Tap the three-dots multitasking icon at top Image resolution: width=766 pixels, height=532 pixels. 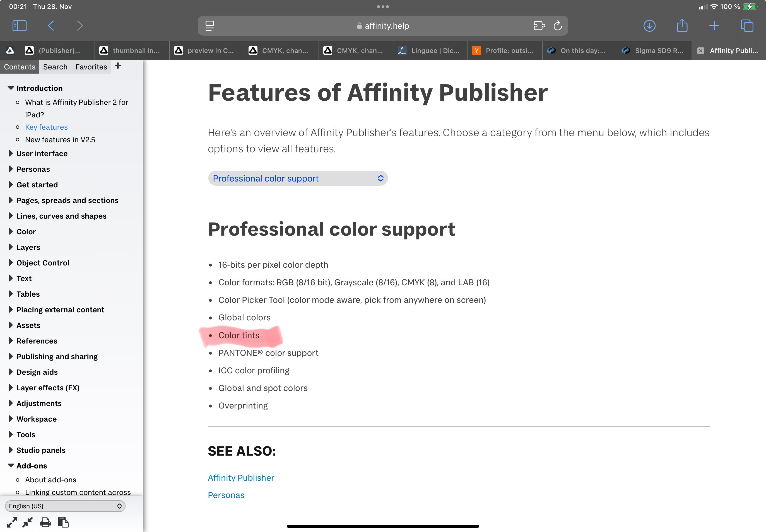click(383, 7)
